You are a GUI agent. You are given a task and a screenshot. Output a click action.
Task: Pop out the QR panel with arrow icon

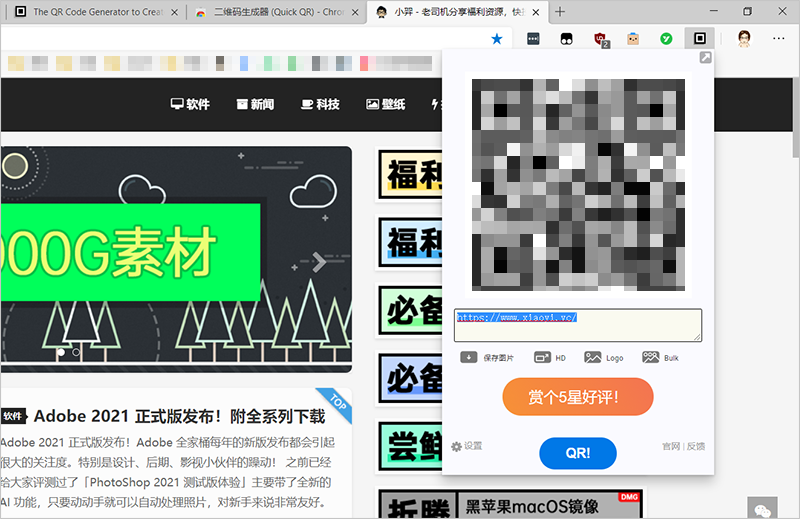705,58
